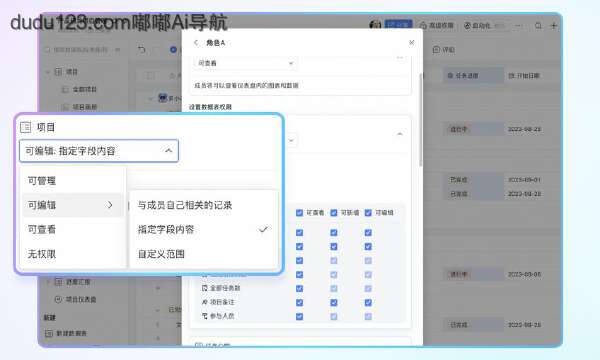Screen dimensions: 600x360
Task: Open the 可查看 role permission dropdown
Action: click(246, 63)
